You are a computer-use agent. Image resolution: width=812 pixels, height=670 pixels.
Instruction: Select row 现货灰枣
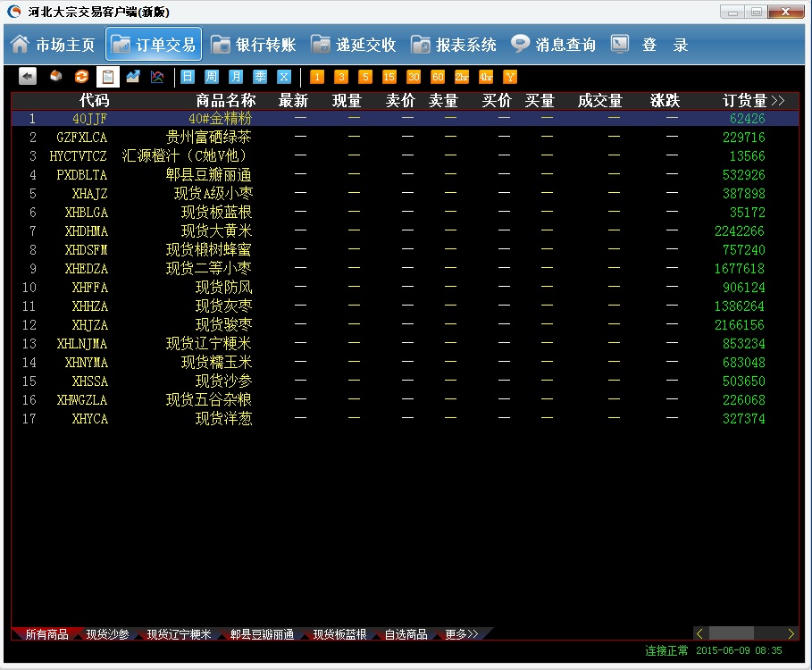coord(405,306)
